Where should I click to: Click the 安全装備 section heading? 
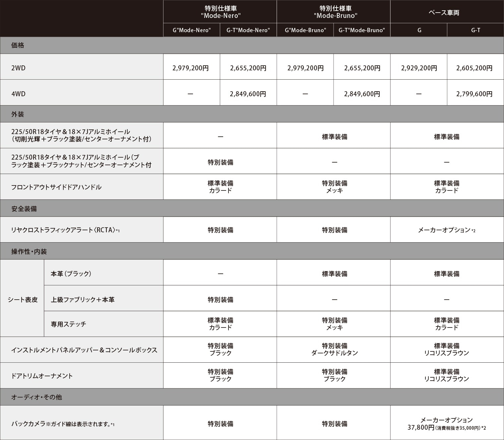click(252, 209)
